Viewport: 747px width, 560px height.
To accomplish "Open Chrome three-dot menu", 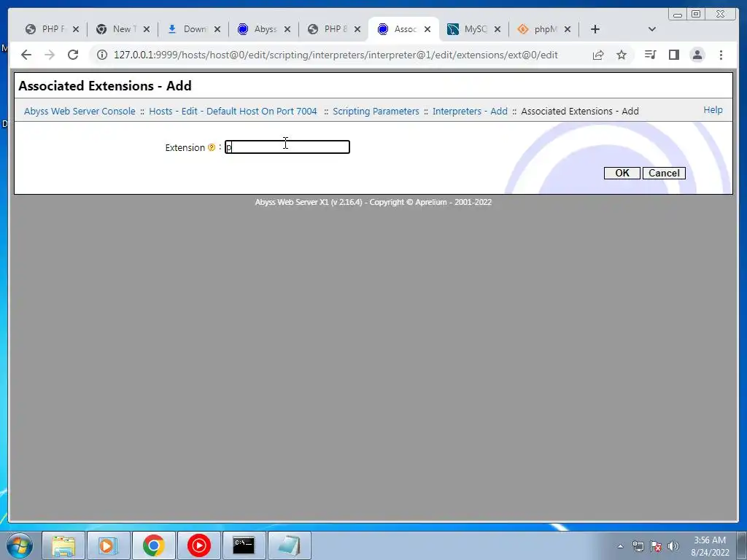I will click(721, 55).
